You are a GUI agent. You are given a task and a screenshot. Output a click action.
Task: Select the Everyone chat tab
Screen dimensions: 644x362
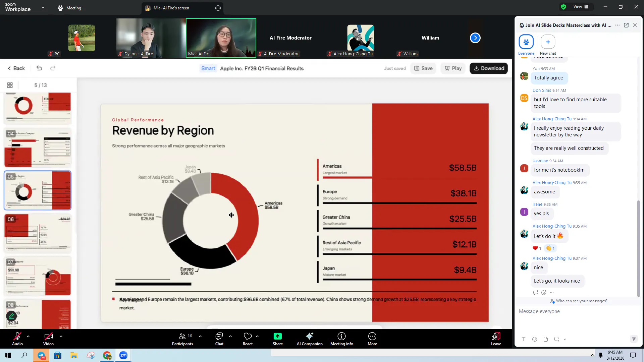(x=526, y=45)
